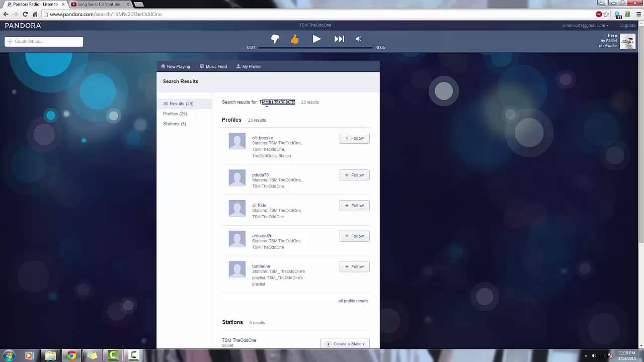Open the first Camtasia taskbar icon
The image size is (644, 362).
pyautogui.click(x=113, y=355)
